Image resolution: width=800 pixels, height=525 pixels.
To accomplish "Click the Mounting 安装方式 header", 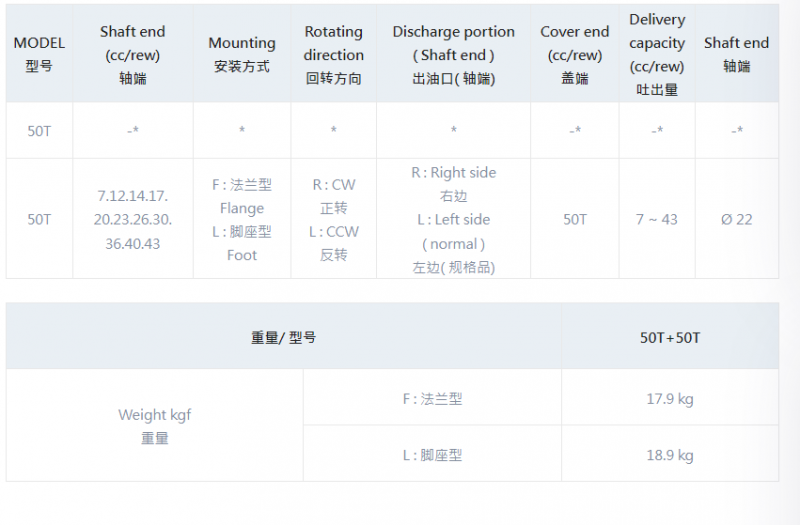I will (242, 54).
